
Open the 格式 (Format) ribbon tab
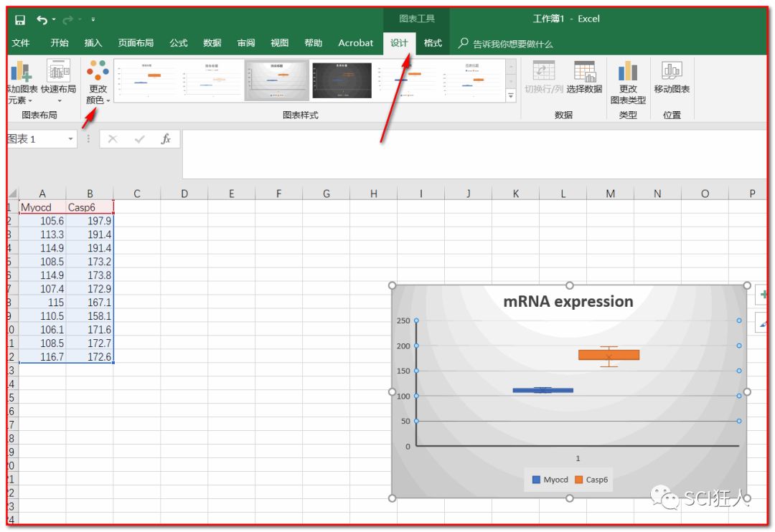[x=433, y=43]
